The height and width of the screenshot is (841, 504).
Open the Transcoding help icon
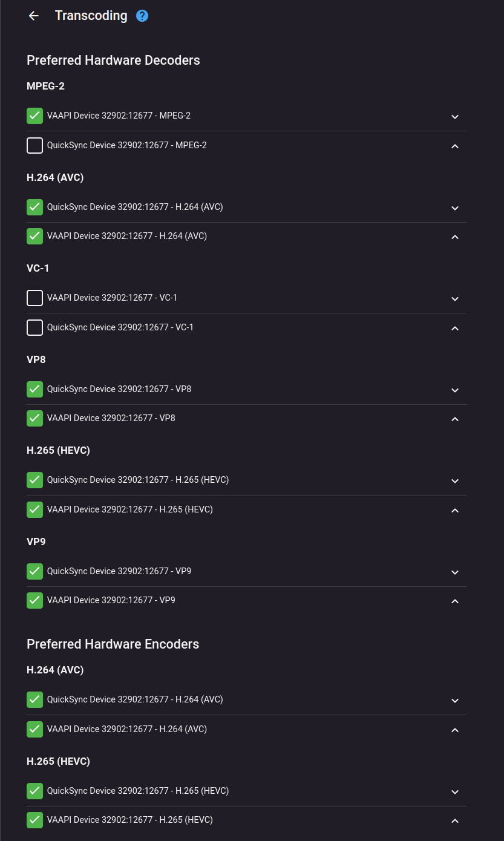point(142,16)
